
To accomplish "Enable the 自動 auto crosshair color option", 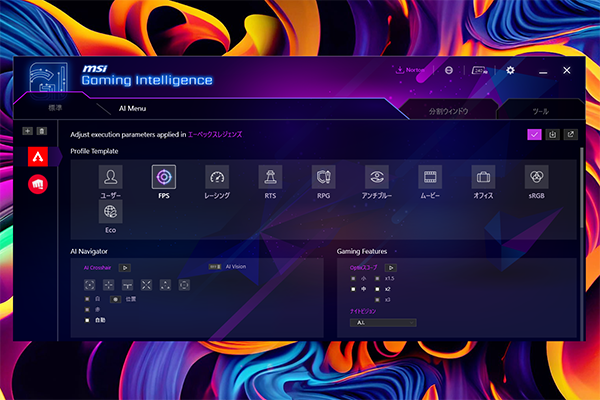I will pyautogui.click(x=89, y=320).
